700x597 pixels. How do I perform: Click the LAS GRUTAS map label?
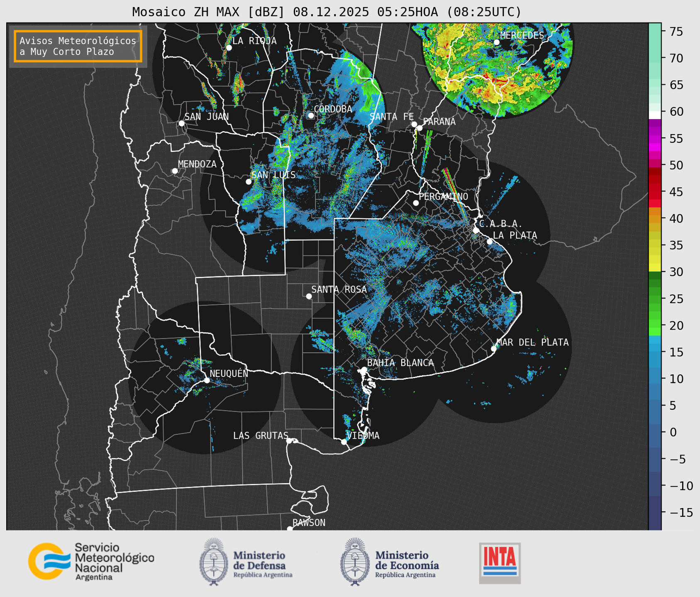click(261, 436)
